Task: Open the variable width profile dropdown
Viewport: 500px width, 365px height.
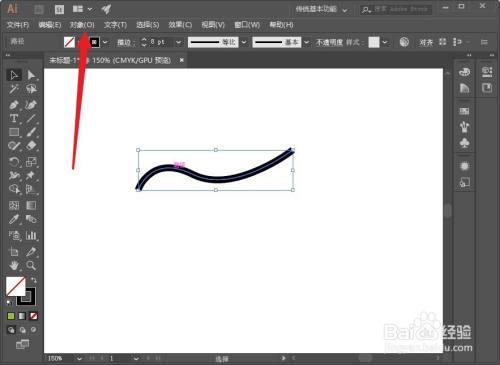Action: click(x=244, y=42)
